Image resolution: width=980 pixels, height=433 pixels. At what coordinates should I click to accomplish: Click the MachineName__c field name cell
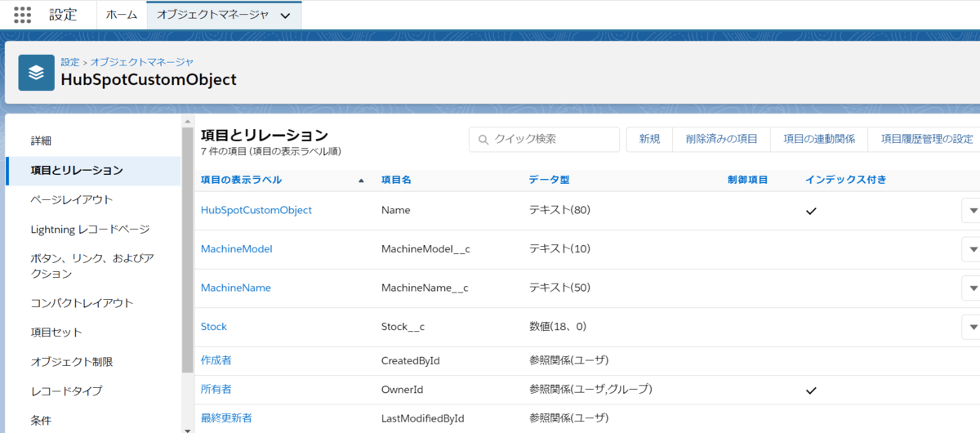(x=425, y=288)
